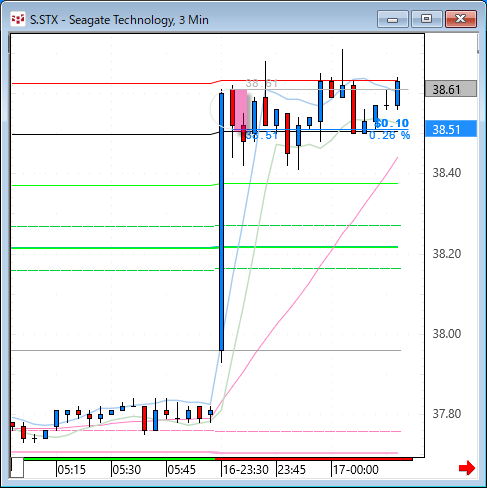Click the pink highlighted order box
The height and width of the screenshot is (488, 487).
241,110
